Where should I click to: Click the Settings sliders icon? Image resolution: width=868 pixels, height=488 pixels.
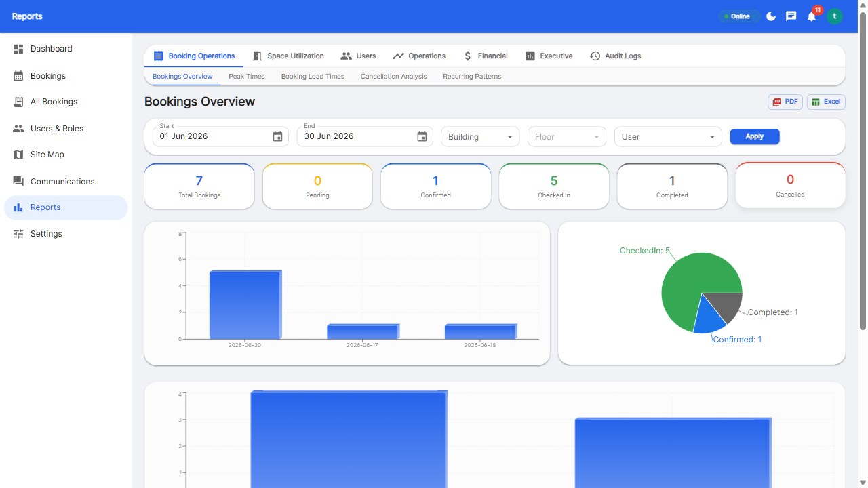18,234
